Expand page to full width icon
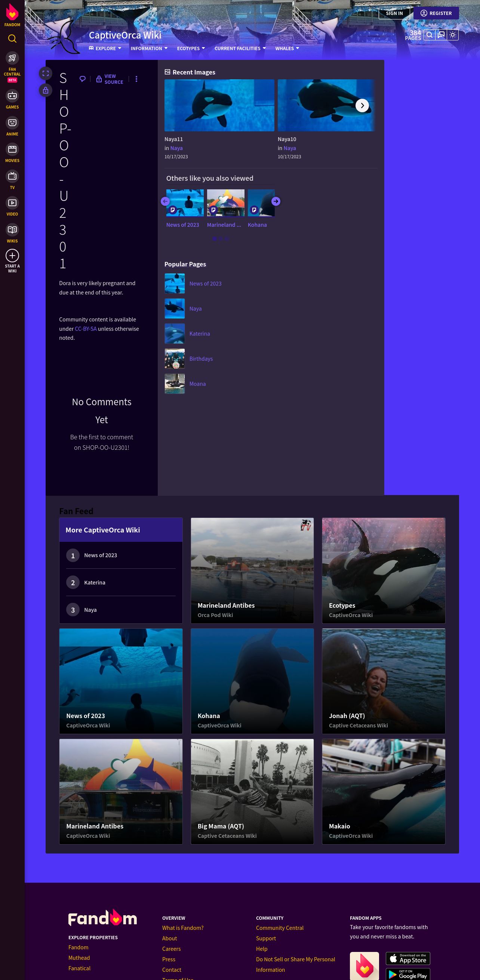480x980 pixels. 45,73
